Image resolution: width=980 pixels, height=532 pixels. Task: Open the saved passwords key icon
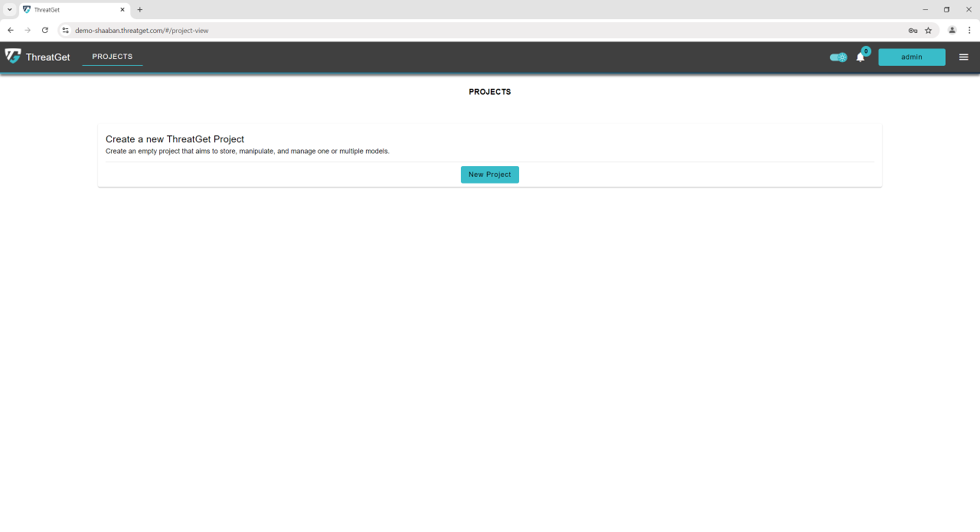[x=913, y=31]
